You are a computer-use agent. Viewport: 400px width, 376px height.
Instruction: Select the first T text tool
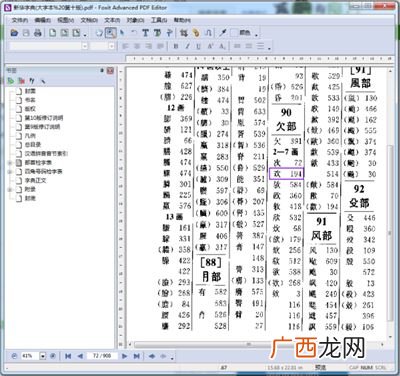point(145,33)
